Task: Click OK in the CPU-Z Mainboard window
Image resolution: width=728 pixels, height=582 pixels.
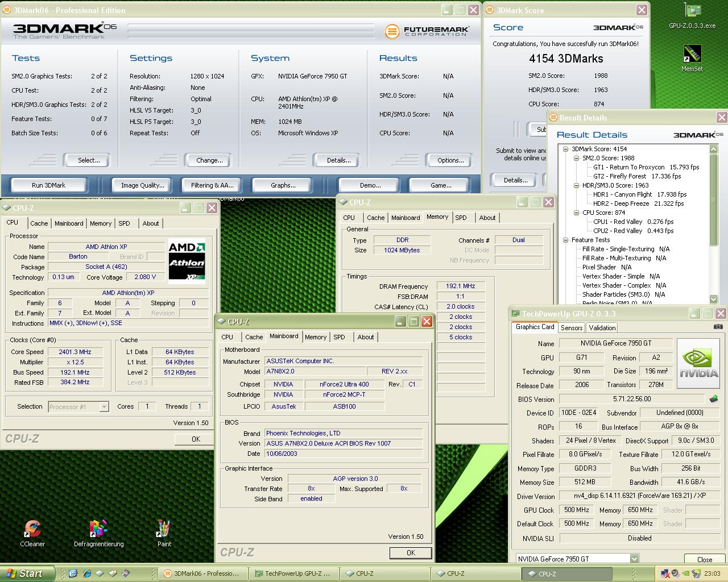Action: (411, 552)
